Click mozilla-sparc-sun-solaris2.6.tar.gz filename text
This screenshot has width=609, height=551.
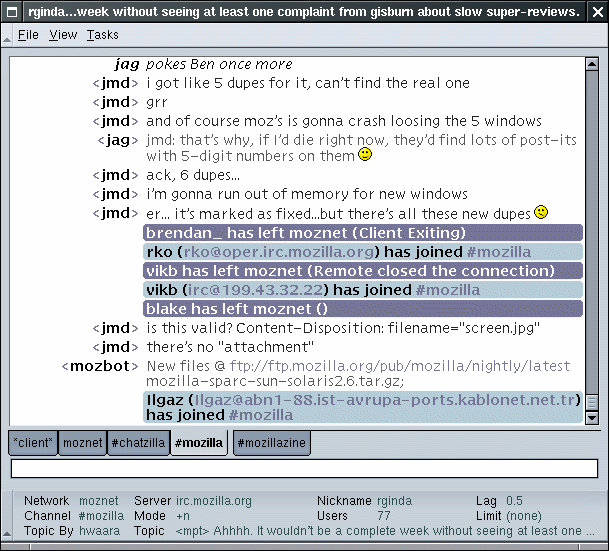click(275, 381)
